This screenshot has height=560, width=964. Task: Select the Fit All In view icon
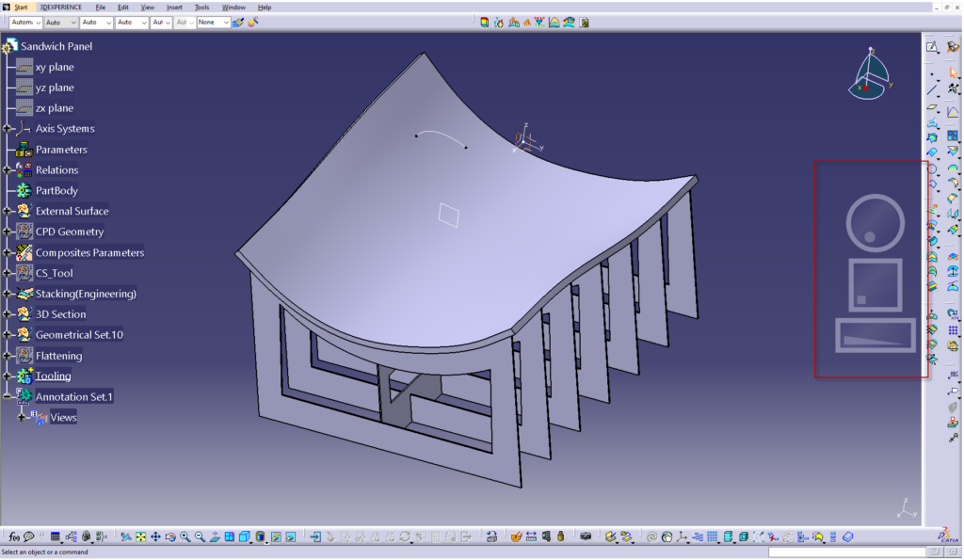click(140, 536)
